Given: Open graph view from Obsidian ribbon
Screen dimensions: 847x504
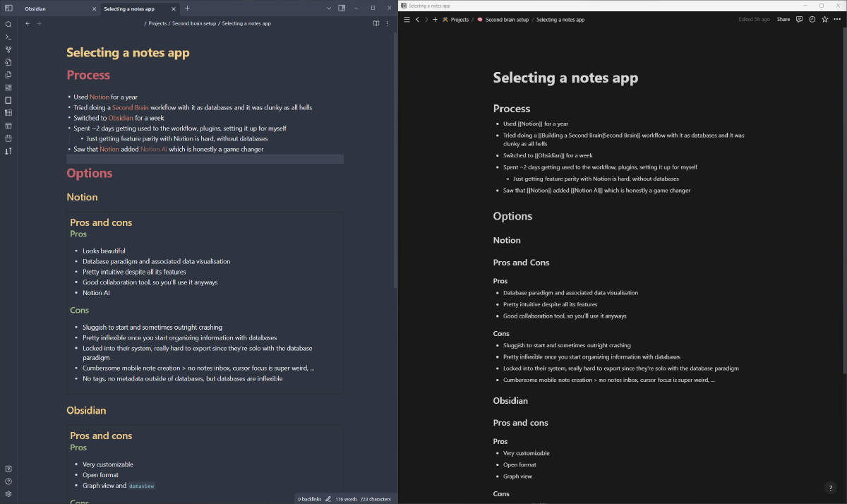Looking at the screenshot, I should pos(8,49).
